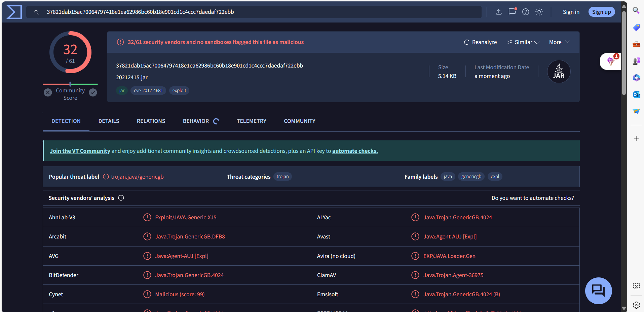The image size is (644, 312).
Task: Follow the Join the VT Community link
Action: pos(80,151)
